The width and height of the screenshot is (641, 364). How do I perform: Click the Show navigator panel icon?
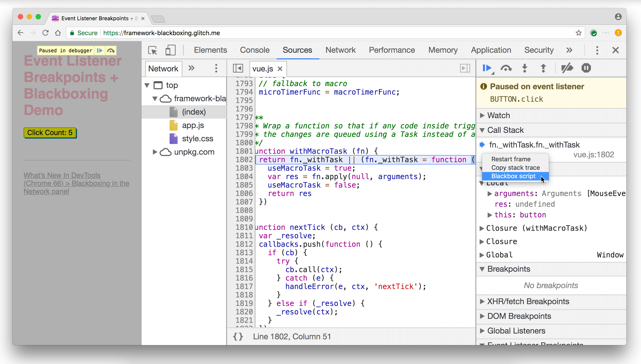(238, 68)
